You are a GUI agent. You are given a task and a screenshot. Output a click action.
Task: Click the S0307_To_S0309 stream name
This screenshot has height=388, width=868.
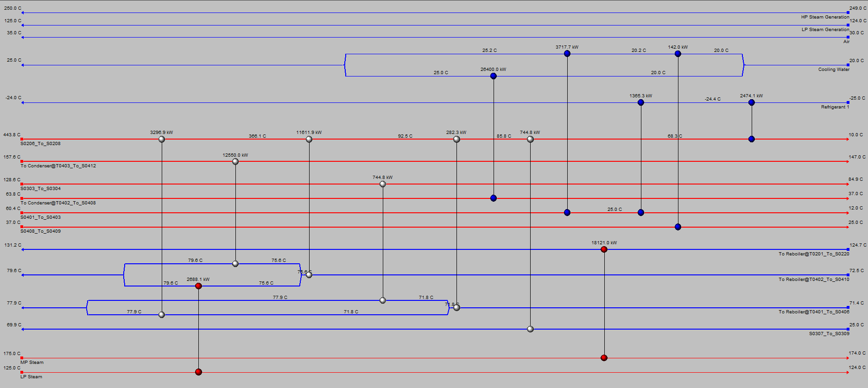829,334
